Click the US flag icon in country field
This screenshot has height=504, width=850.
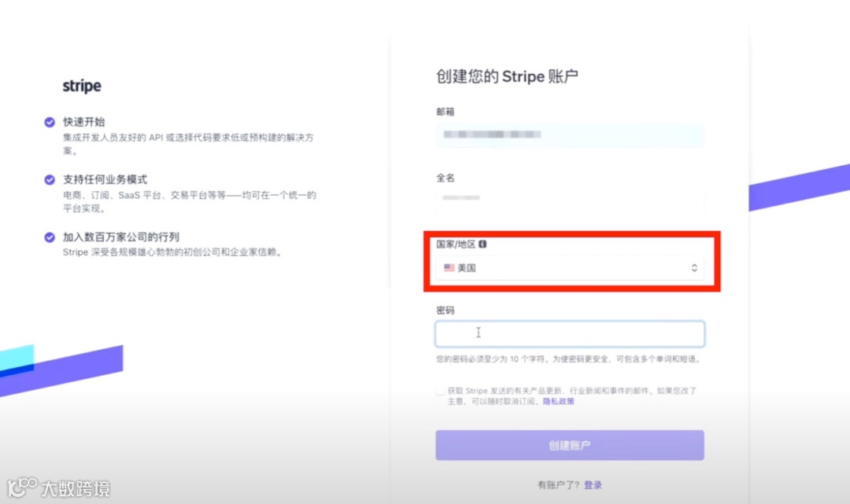tap(449, 267)
